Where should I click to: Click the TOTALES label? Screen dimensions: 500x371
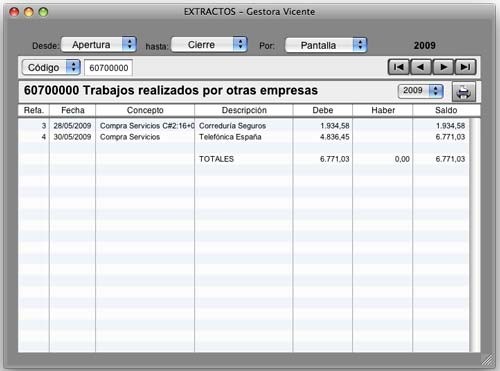(216, 159)
